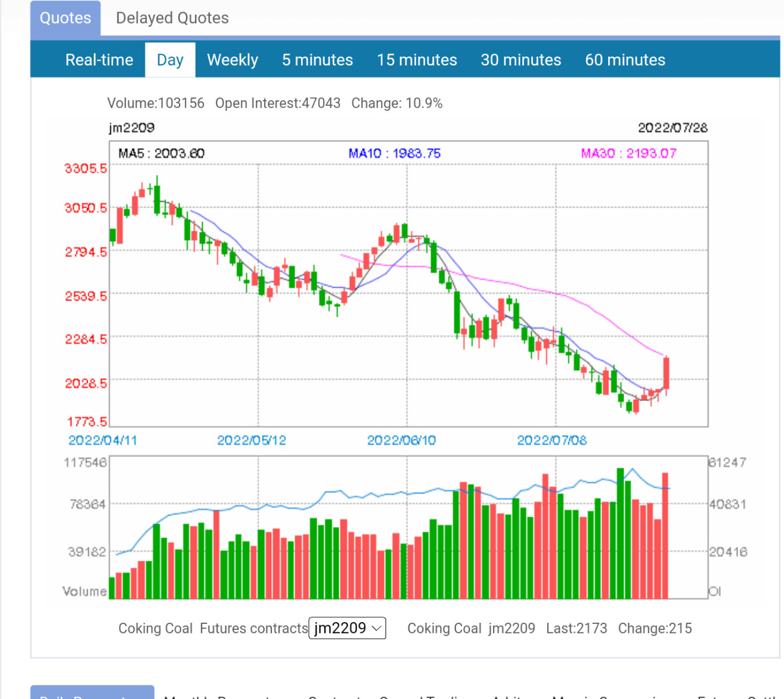Open the jm2209 futures contract dropdown

[348, 628]
